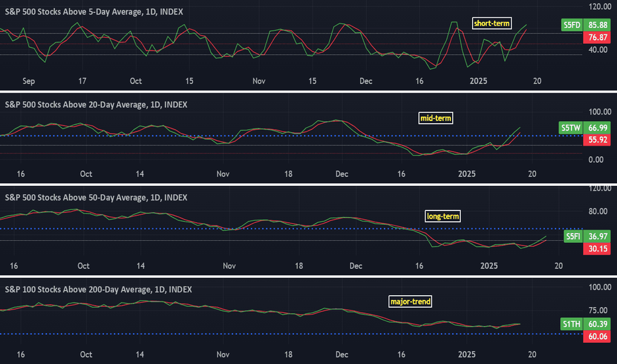Click the red 60.06 price label
Image resolution: width=617 pixels, height=364 pixels.
(597, 336)
